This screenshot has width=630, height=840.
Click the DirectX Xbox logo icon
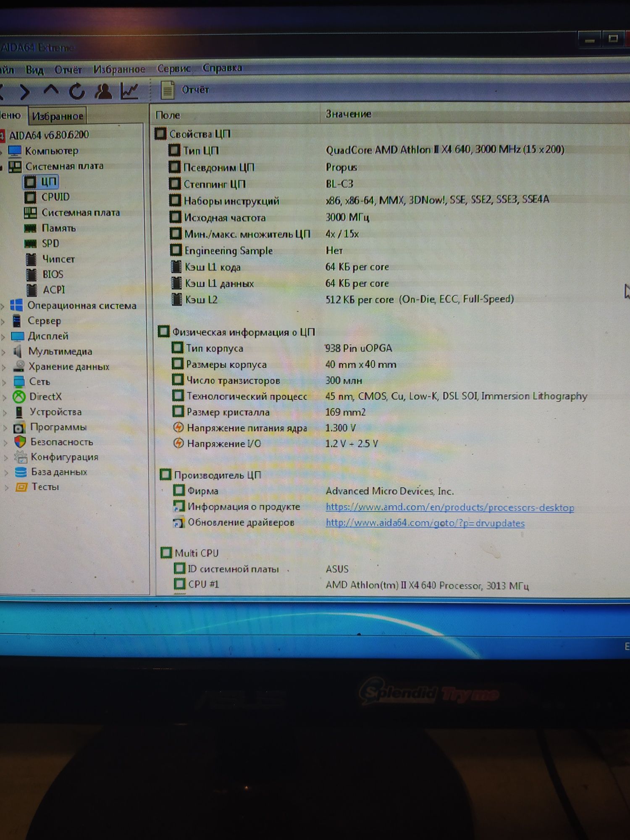19,396
